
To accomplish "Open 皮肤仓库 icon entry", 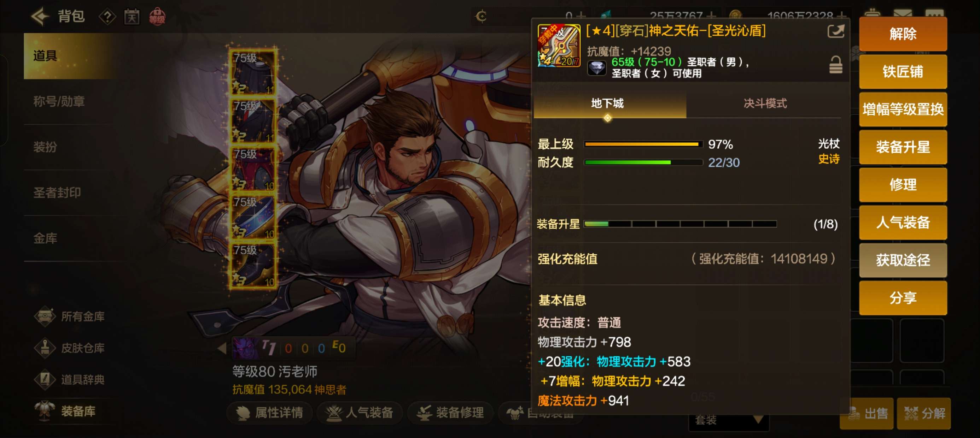I will pyautogui.click(x=45, y=348).
